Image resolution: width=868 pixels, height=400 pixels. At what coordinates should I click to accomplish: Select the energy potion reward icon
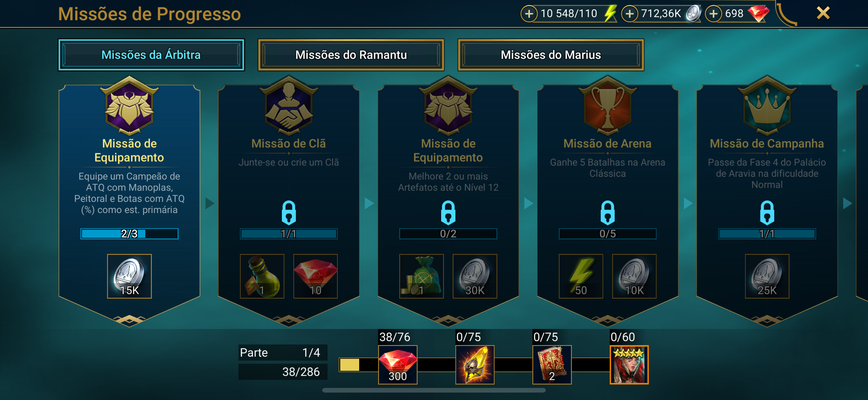[262, 276]
